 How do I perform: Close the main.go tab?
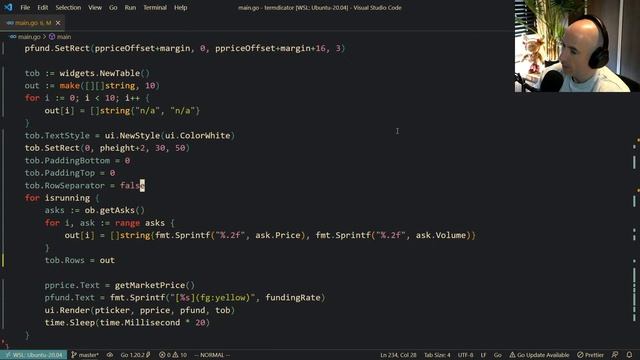(58, 23)
